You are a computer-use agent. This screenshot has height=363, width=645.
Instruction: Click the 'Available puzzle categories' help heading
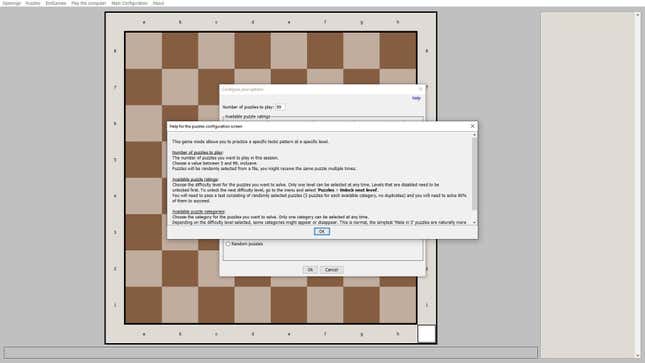click(x=198, y=212)
